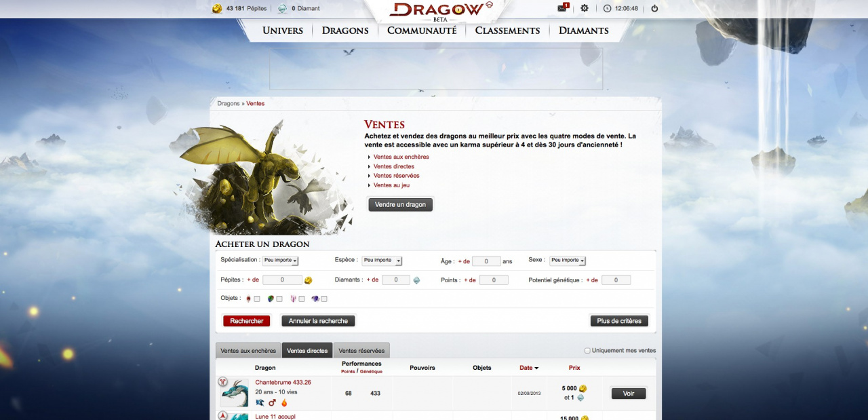This screenshot has height=420, width=868.
Task: Click the flame icon under Chantebrume
Action: 284,402
